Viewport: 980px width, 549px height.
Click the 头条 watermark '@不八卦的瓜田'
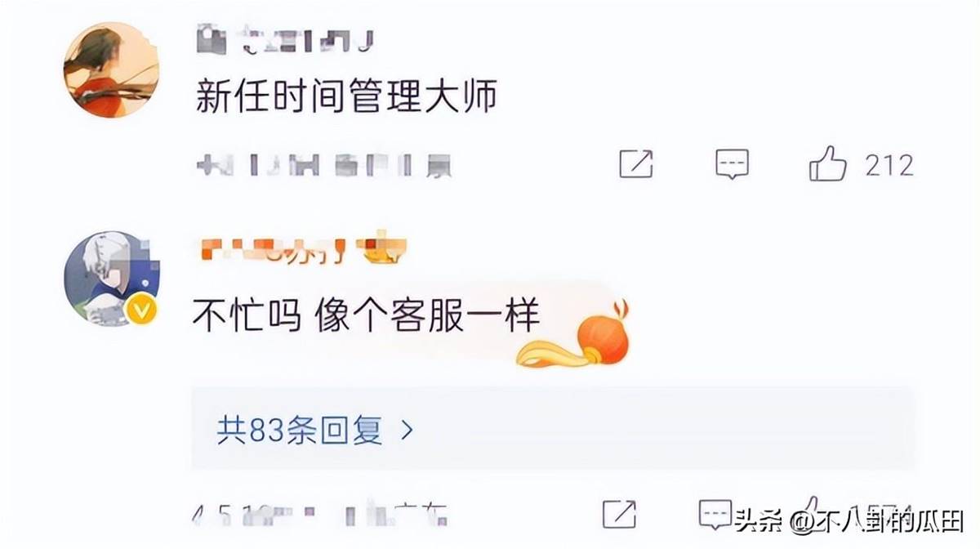tap(877, 520)
